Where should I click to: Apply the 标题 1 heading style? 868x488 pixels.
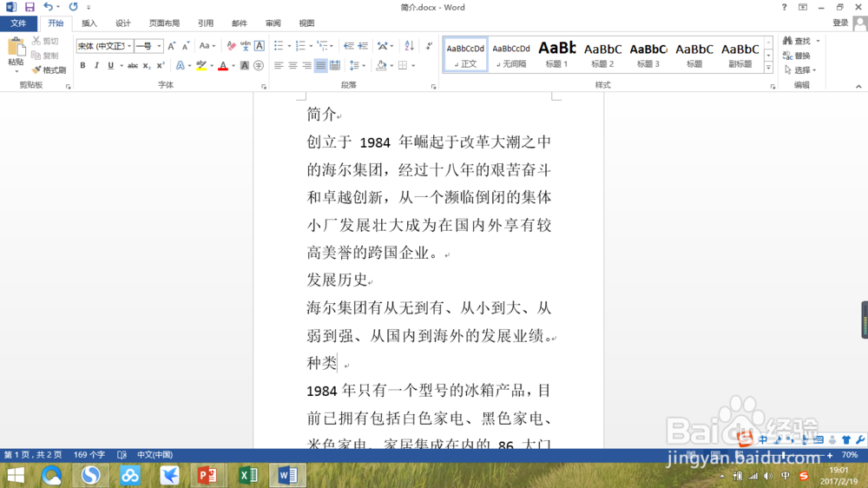point(557,55)
